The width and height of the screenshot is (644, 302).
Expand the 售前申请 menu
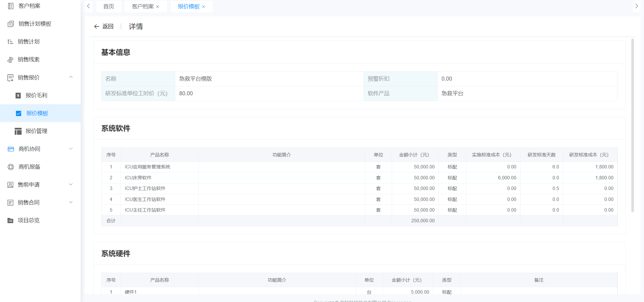pos(71,185)
